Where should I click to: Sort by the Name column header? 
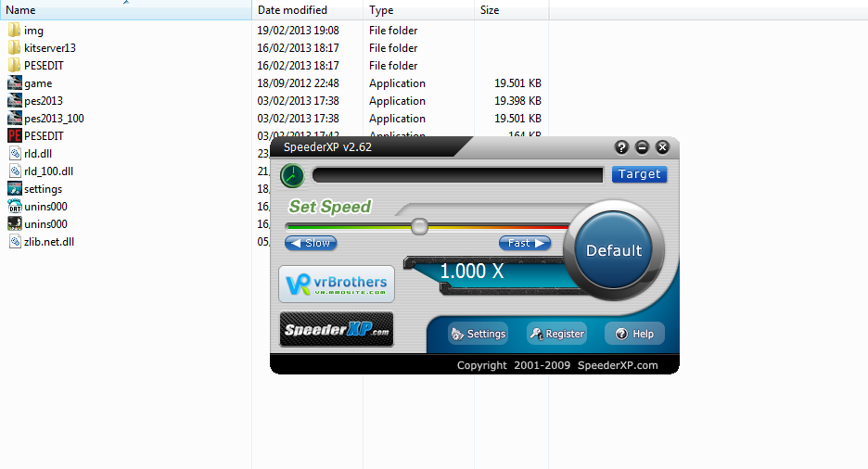pyautogui.click(x=126, y=10)
